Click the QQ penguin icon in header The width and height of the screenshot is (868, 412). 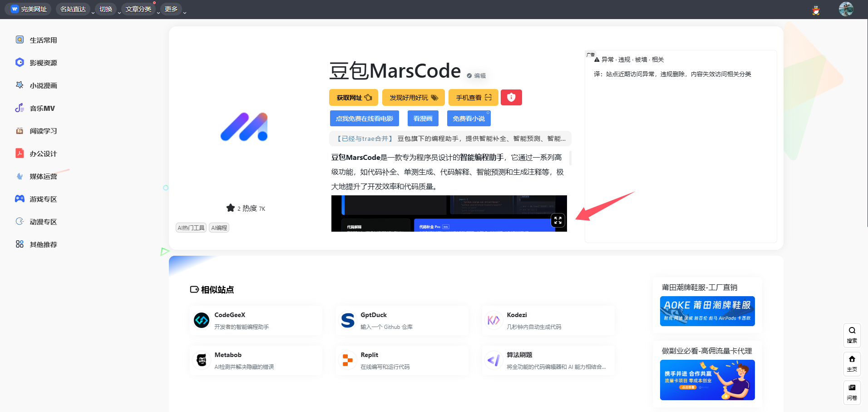coord(816,10)
